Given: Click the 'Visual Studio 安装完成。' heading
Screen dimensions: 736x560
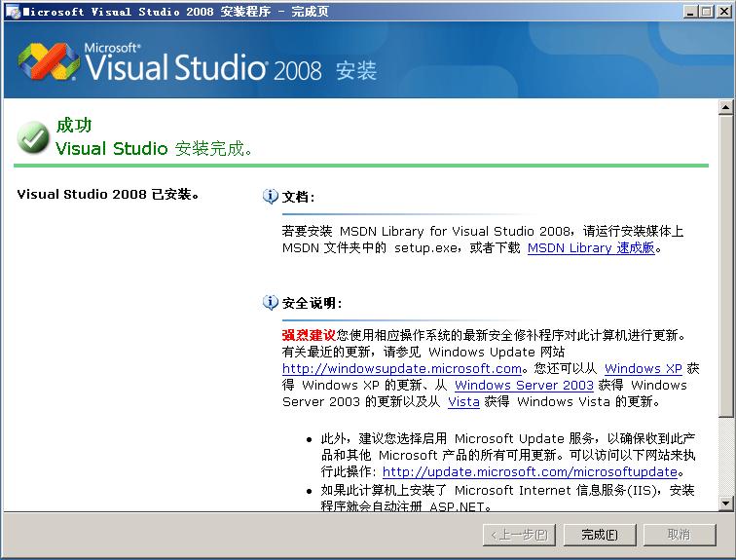Looking at the screenshot, I should [154, 148].
